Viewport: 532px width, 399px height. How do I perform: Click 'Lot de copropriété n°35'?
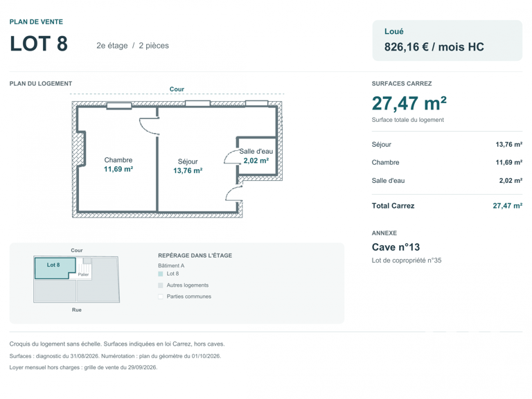pos(407,260)
